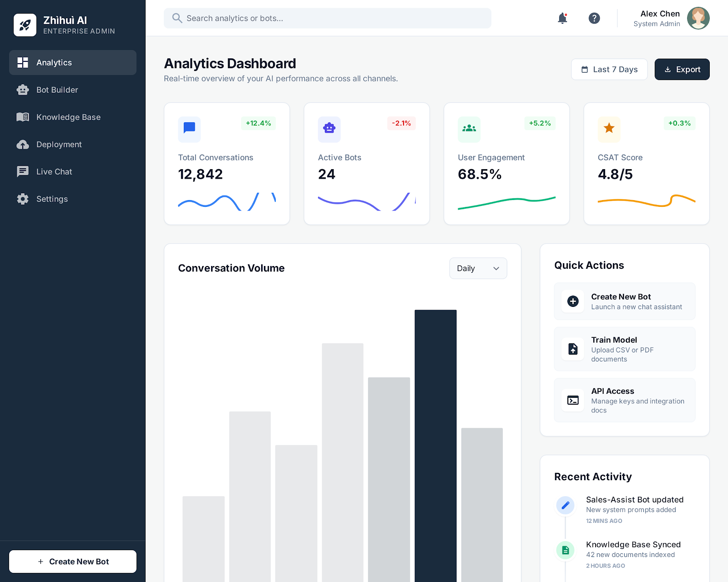Open the Zhihui AI rocket logo
The width and height of the screenshot is (728, 582).
[x=25, y=25]
